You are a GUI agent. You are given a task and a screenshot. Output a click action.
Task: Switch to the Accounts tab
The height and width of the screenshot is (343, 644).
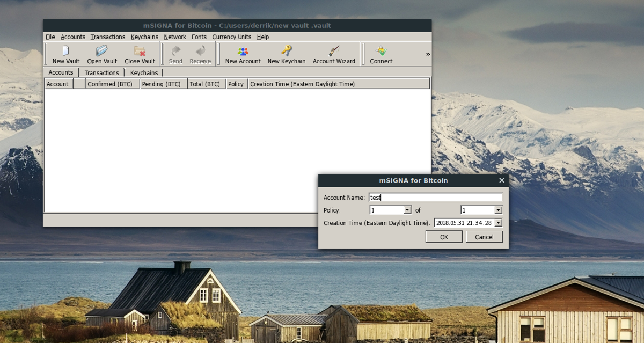pyautogui.click(x=61, y=72)
